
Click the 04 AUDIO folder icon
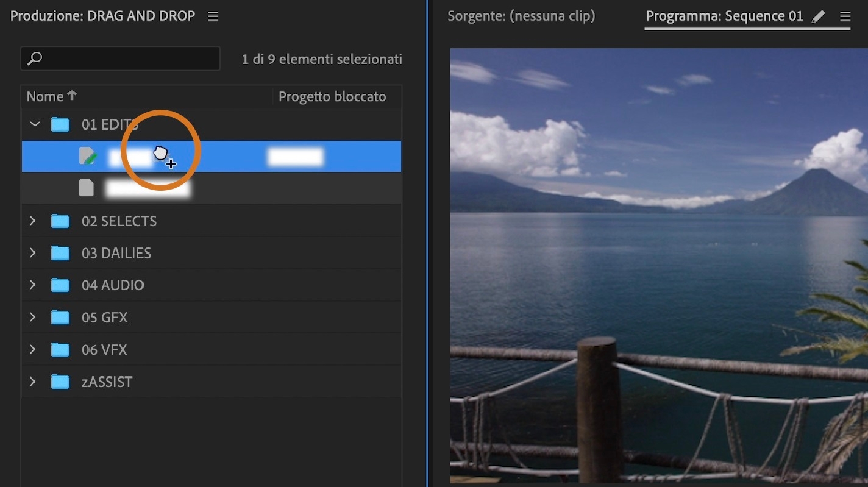(60, 285)
